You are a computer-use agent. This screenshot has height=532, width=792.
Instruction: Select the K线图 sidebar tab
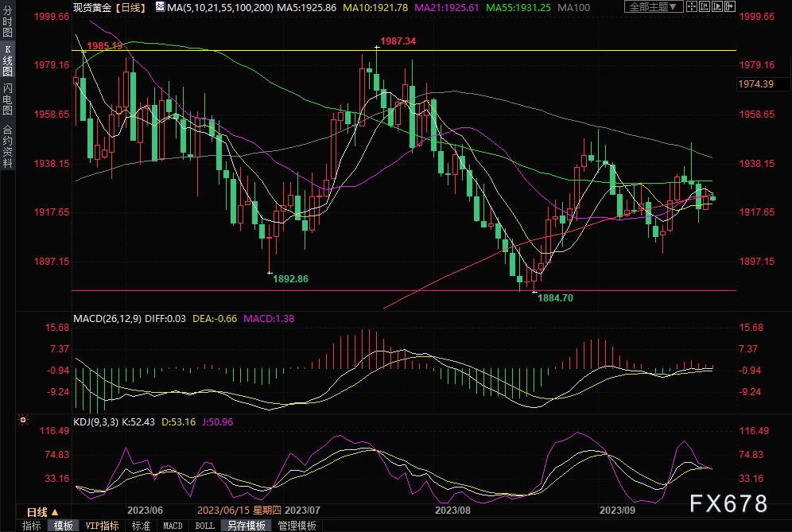pos(8,61)
